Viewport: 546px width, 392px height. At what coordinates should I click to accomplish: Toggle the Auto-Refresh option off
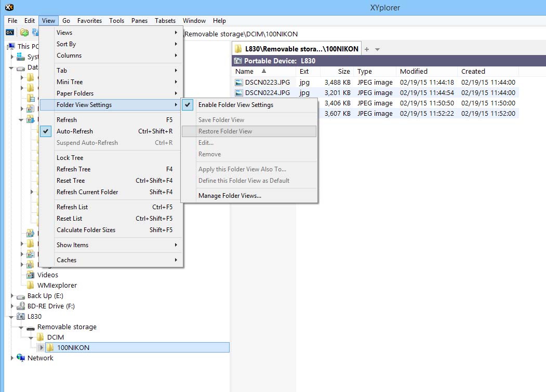pyautogui.click(x=74, y=131)
